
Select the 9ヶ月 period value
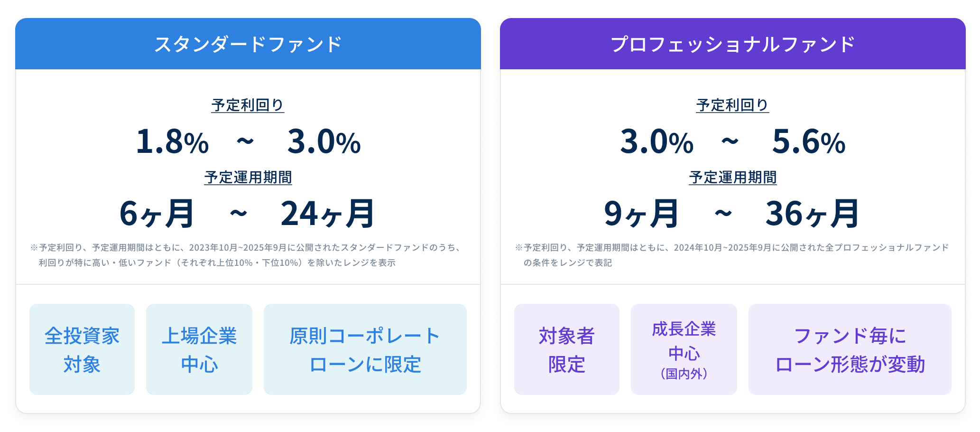[x=641, y=214]
